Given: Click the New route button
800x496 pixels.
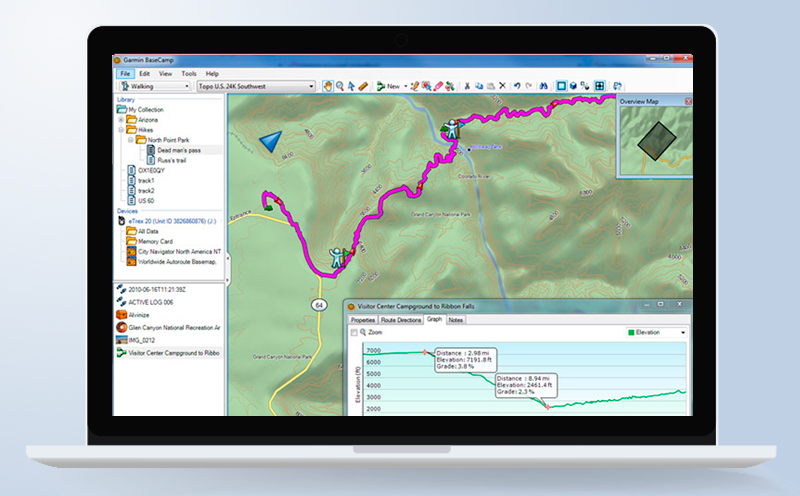Looking at the screenshot, I should (x=388, y=86).
